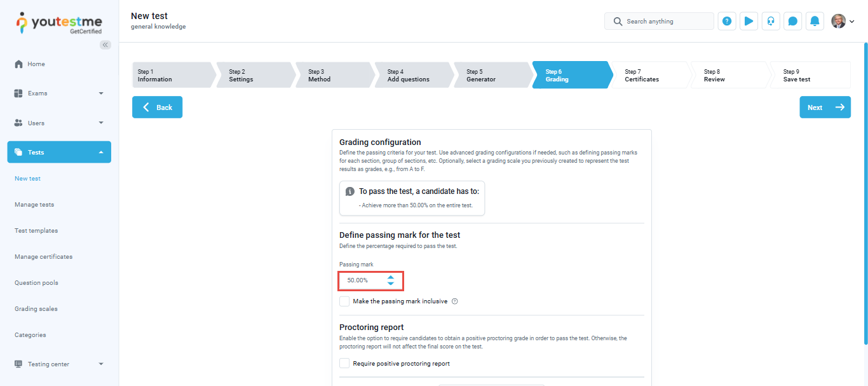
Task: Increase passing mark with up arrow
Action: [391, 277]
